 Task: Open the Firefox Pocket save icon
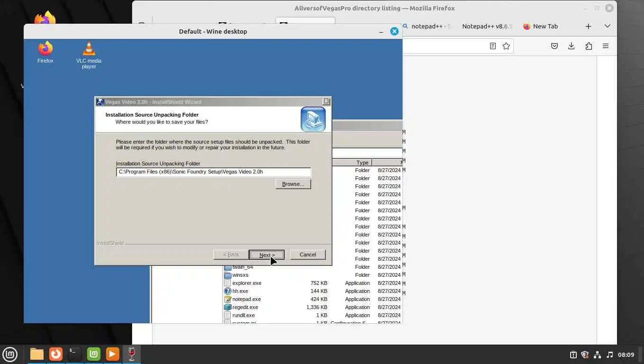tap(555, 46)
